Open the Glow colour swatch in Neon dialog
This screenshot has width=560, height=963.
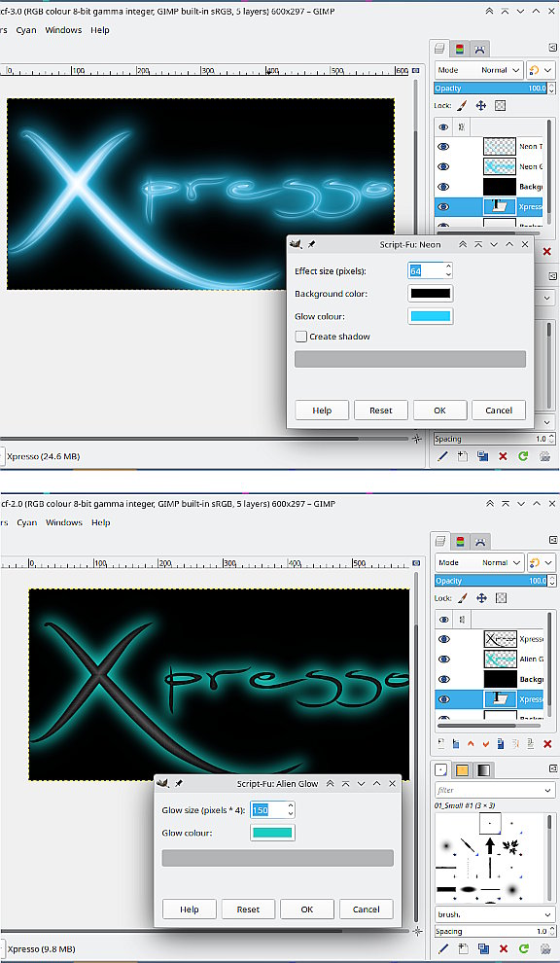[431, 316]
